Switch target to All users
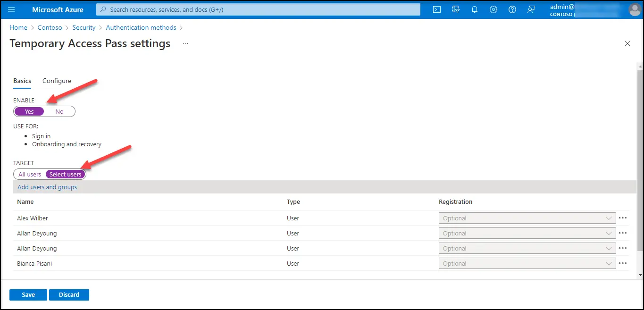Screen dimensions: 644x310 tap(30, 174)
